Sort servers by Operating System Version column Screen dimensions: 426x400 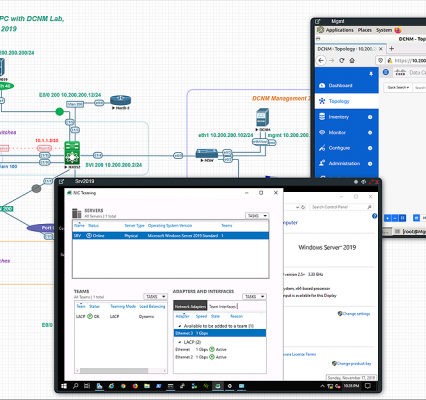pos(170,226)
